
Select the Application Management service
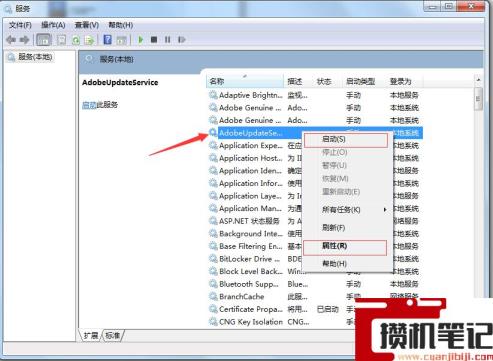pyautogui.click(x=255, y=209)
